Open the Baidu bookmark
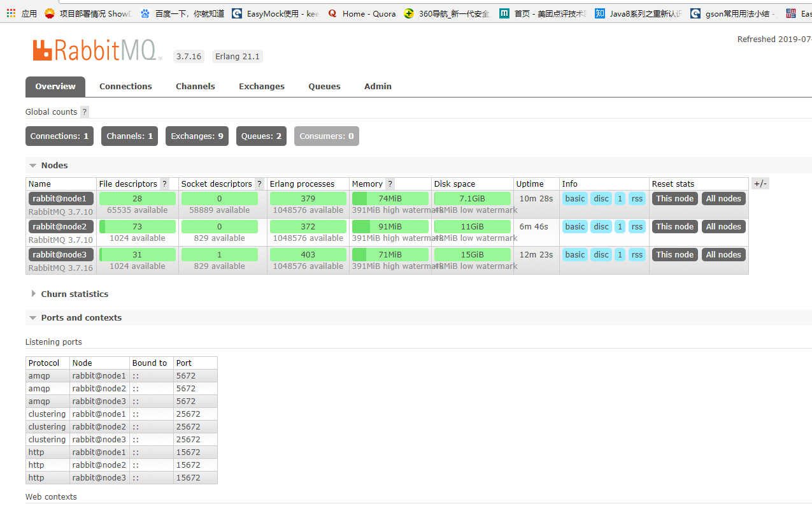Screen dimensions: 812x506 tap(182, 13)
